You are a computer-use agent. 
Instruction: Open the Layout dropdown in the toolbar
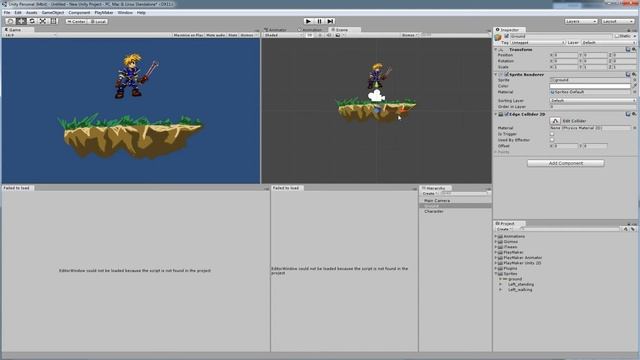click(x=618, y=21)
